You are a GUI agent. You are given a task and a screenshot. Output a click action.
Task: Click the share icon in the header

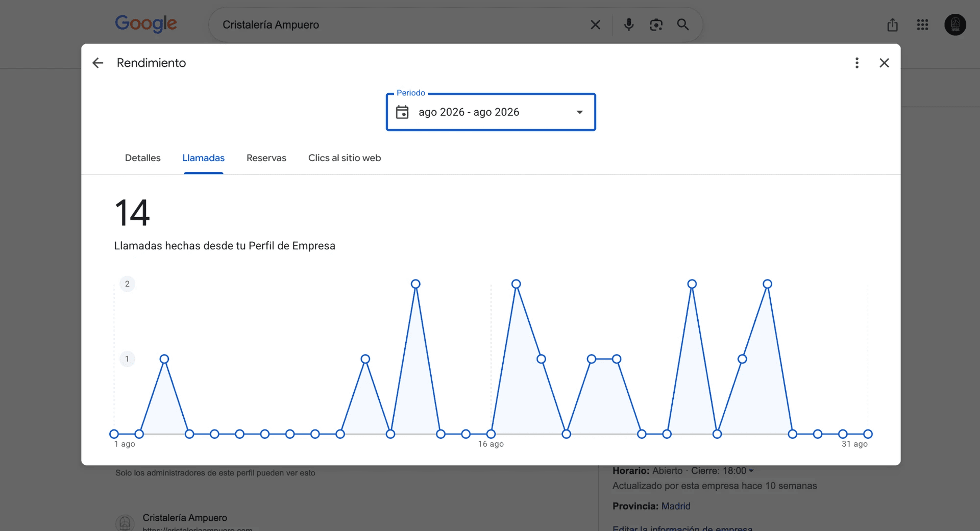point(892,24)
